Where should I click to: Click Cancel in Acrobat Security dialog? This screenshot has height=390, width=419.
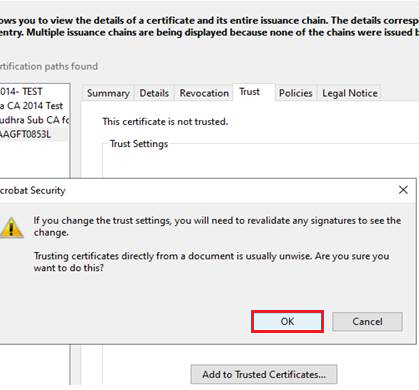click(367, 321)
